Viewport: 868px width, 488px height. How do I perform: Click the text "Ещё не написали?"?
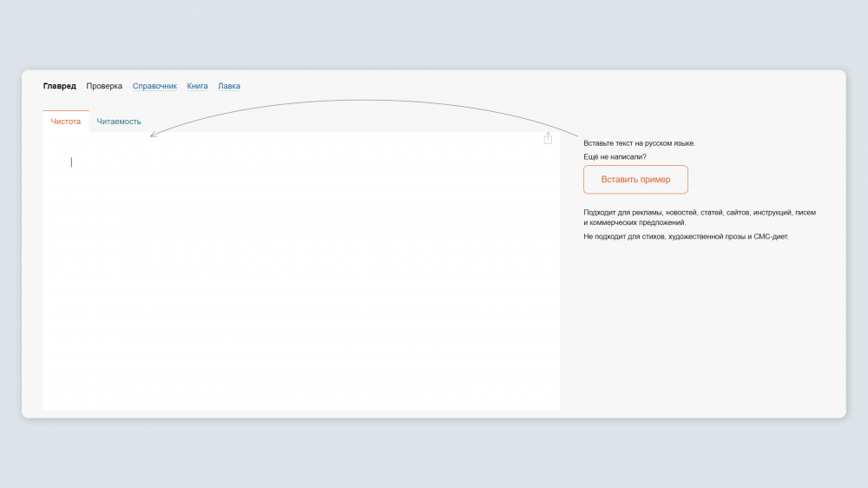click(x=615, y=157)
